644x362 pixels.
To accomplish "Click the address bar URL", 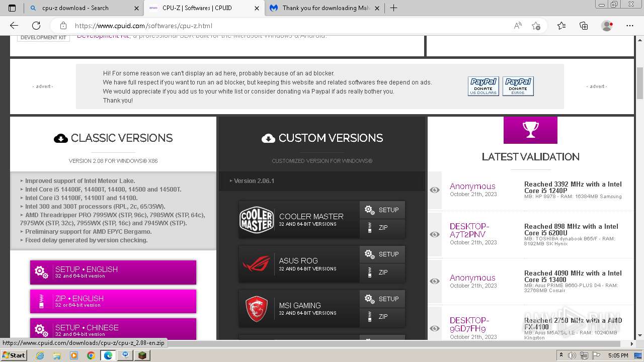I will (x=143, y=26).
